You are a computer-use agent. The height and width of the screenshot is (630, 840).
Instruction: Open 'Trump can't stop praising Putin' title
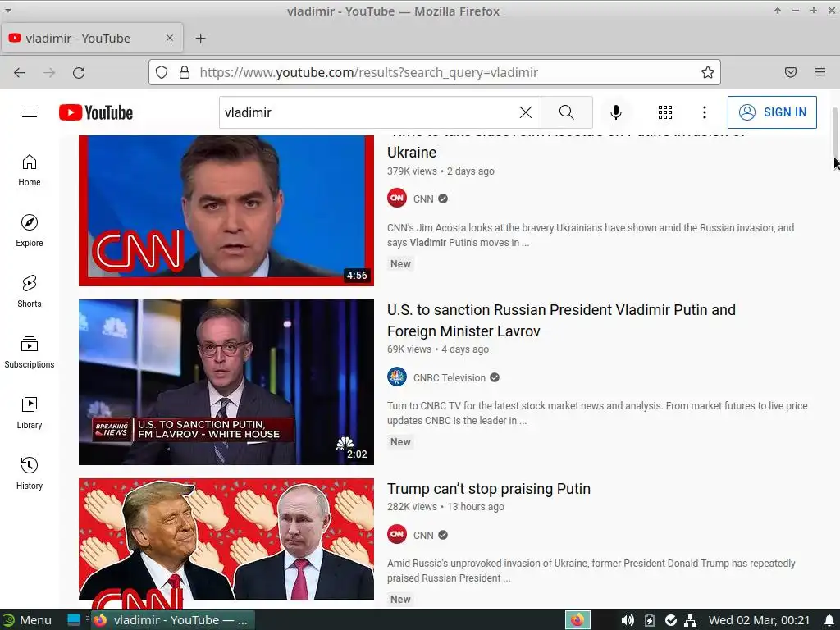489,489
